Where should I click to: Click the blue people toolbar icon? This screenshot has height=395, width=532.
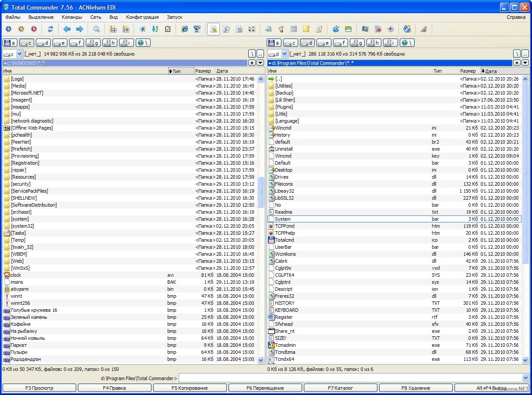pos(336,29)
